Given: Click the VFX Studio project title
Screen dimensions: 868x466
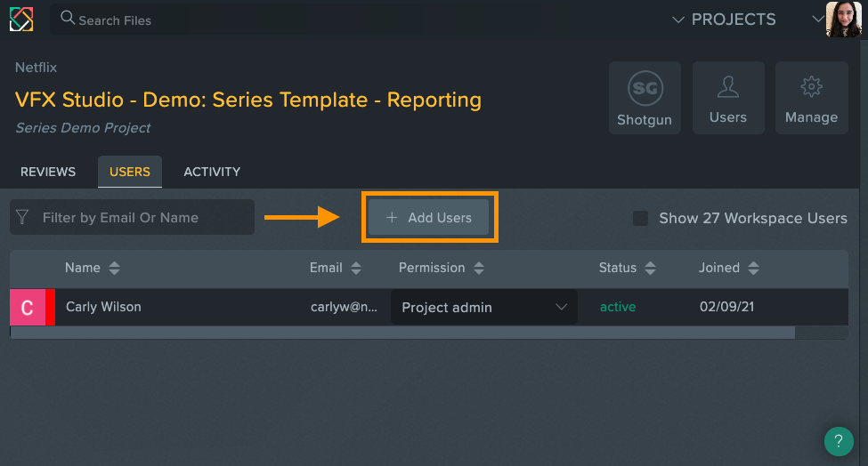Looking at the screenshot, I should pyautogui.click(x=248, y=100).
